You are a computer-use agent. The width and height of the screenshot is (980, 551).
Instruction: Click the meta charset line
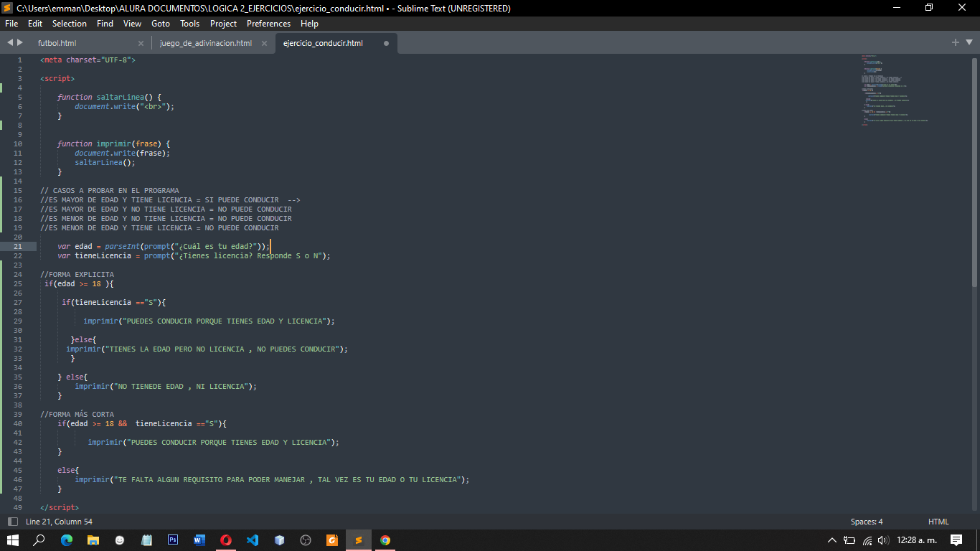point(88,60)
